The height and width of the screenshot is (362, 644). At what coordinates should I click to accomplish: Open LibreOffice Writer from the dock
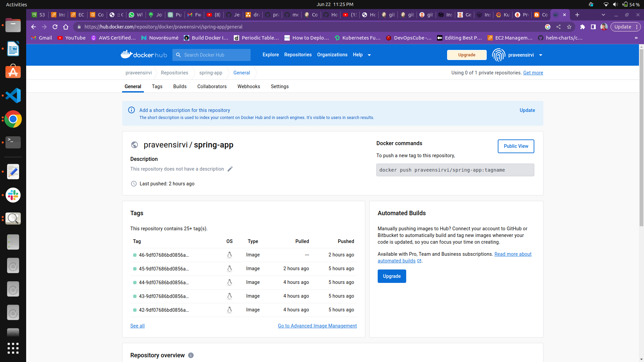coord(13,49)
